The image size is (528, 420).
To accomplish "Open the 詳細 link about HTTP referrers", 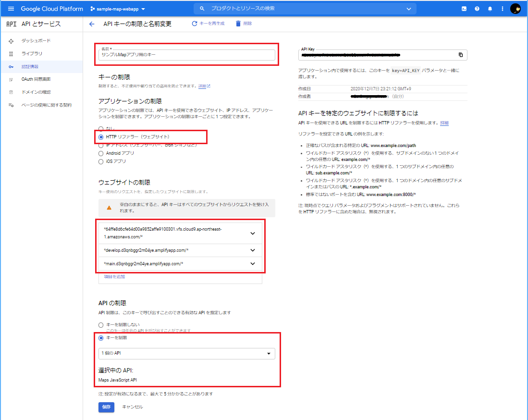I will coord(444,123).
